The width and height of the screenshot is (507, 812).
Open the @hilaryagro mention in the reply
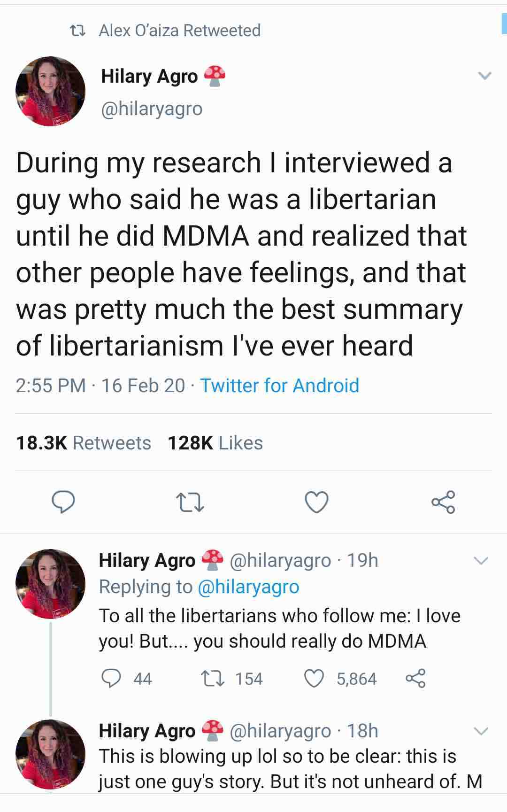[x=249, y=587]
